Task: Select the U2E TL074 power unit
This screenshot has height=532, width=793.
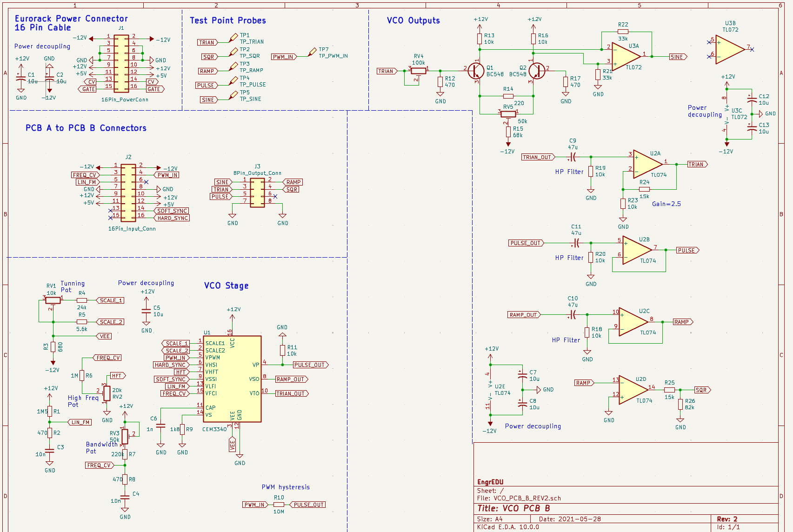Action: pos(490,390)
